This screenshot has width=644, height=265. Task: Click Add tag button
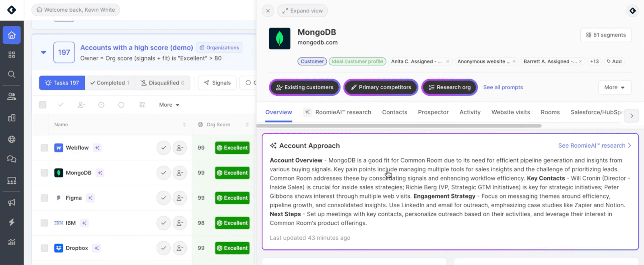pos(614,62)
